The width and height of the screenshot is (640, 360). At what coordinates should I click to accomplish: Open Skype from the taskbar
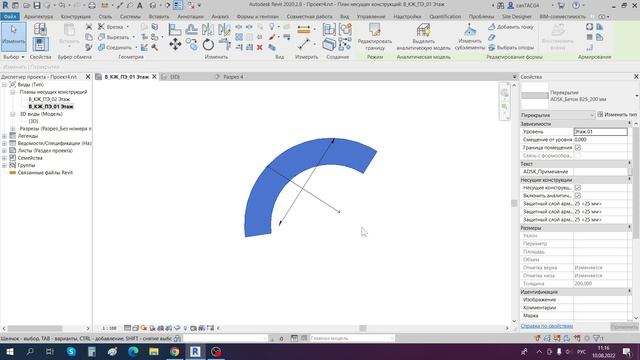tap(71, 351)
